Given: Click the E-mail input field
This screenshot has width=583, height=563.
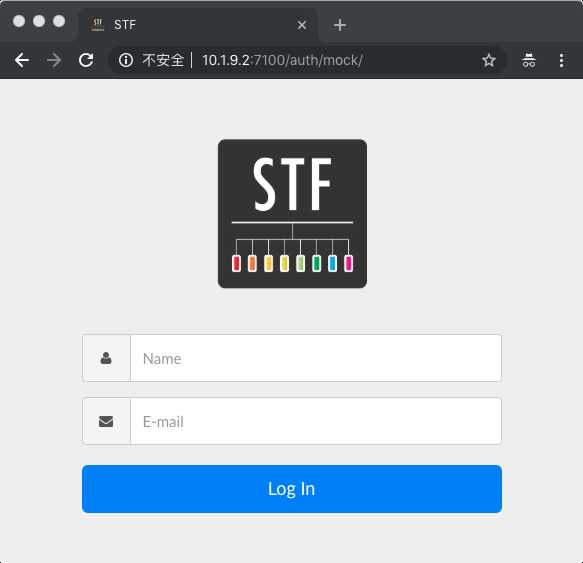Looking at the screenshot, I should pos(316,421).
